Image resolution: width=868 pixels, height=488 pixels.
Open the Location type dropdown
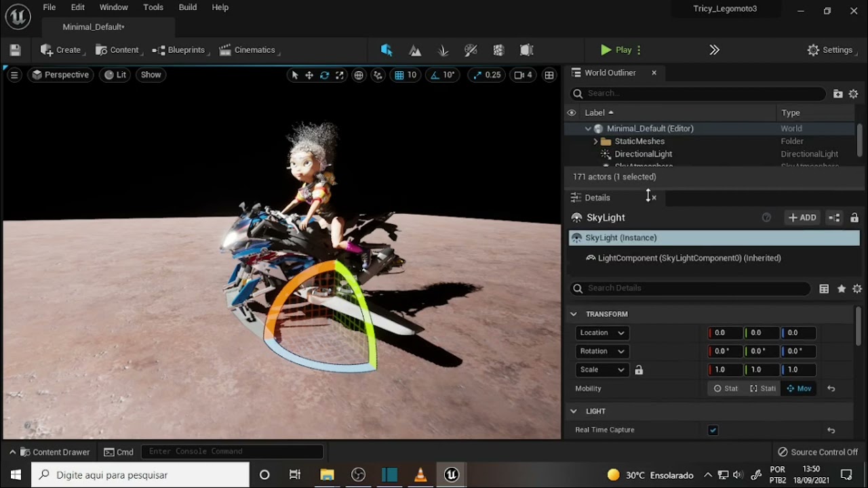[x=603, y=333]
